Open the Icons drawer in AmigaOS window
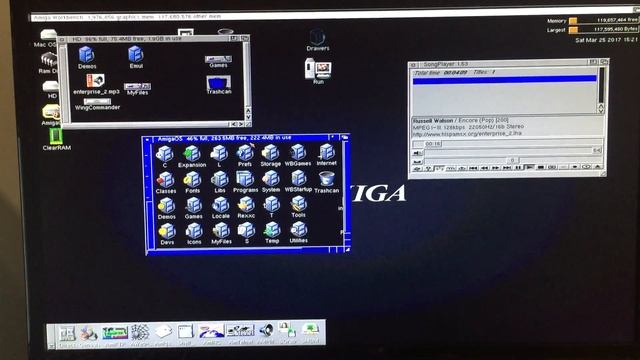This screenshot has height=360, width=640. pos(194,233)
